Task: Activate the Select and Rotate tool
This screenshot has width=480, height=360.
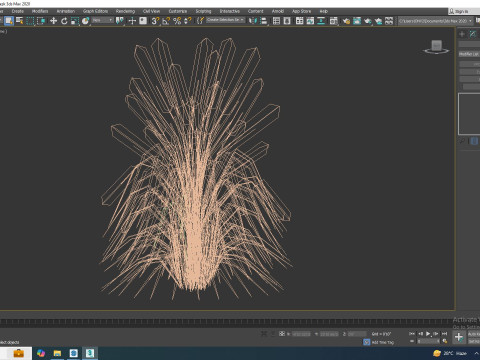Action: (x=64, y=21)
